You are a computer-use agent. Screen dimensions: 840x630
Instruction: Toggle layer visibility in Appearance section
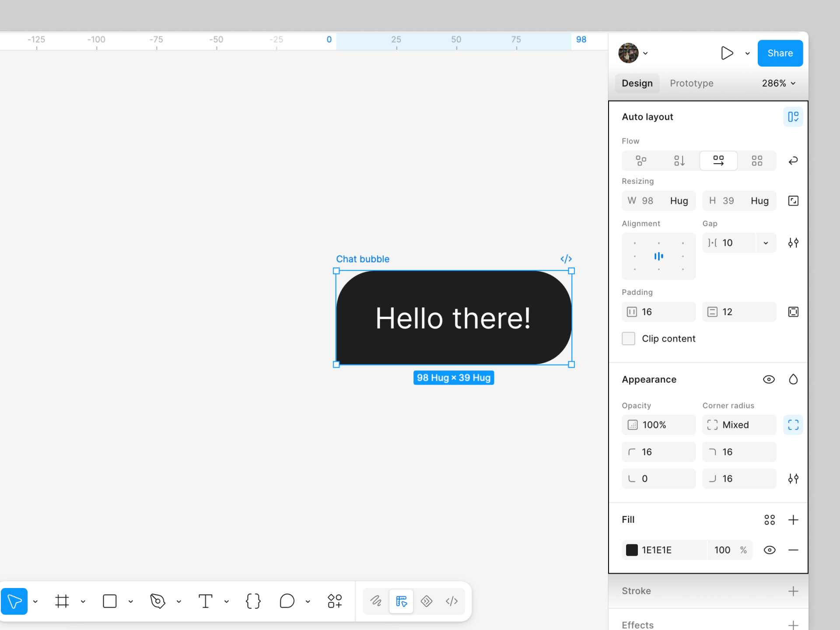click(x=769, y=379)
